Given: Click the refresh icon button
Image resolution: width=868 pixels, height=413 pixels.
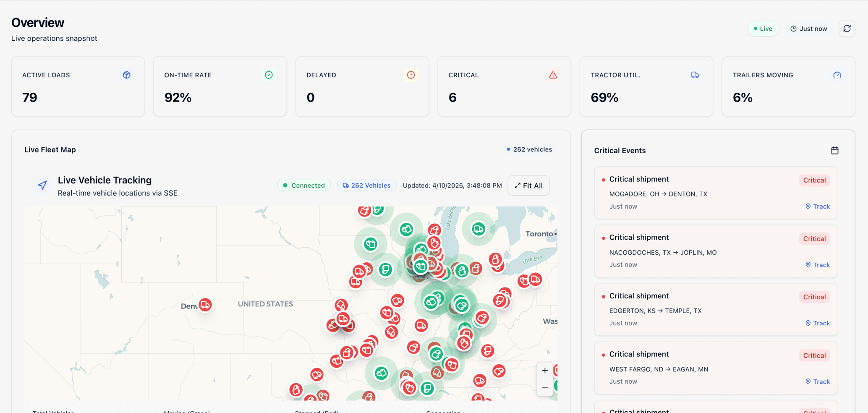Looking at the screenshot, I should point(847,29).
